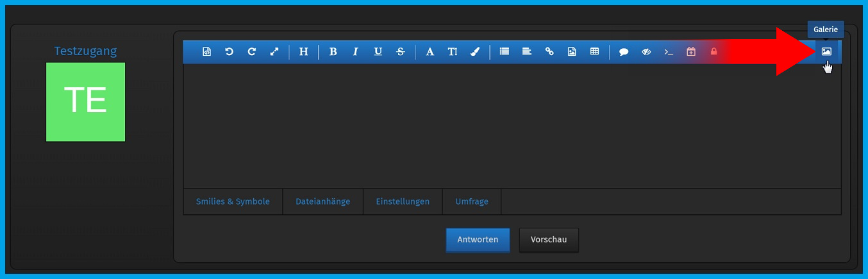Open the heading format dropdown
Screen dimensions: 868x279
coord(304,52)
